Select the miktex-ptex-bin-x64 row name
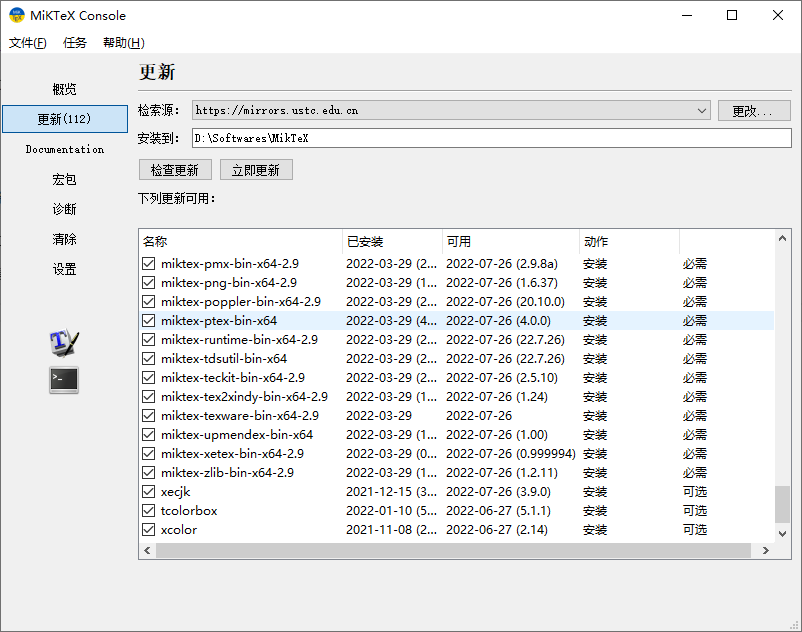Image resolution: width=802 pixels, height=632 pixels. click(219, 321)
